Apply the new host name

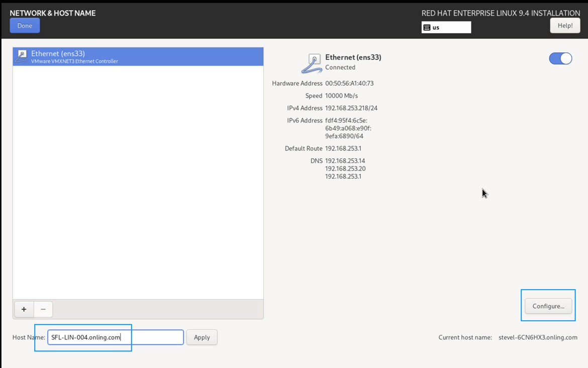(x=202, y=337)
